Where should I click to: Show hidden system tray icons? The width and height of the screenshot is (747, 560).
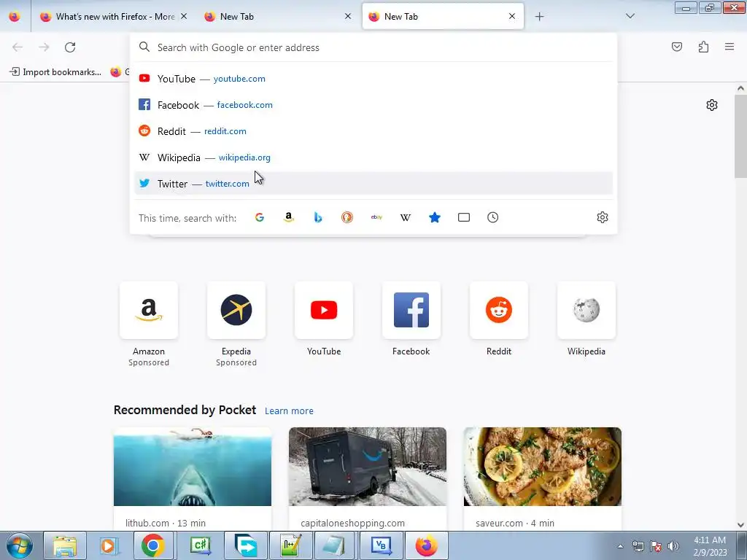coord(620,546)
